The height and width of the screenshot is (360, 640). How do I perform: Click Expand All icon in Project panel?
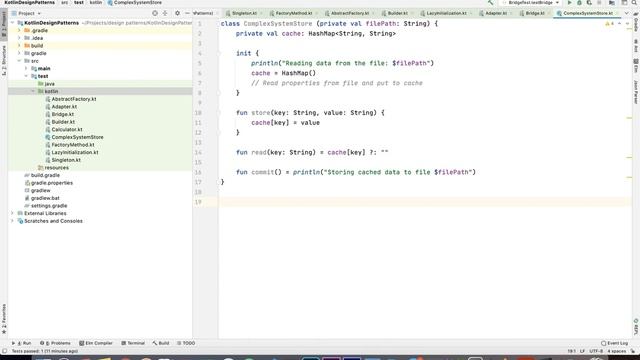point(165,13)
